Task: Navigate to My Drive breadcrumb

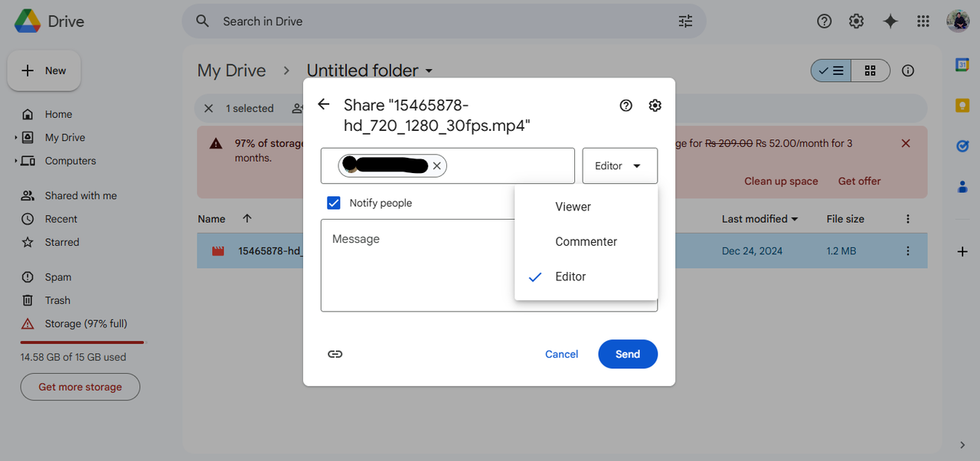Action: tap(231, 70)
